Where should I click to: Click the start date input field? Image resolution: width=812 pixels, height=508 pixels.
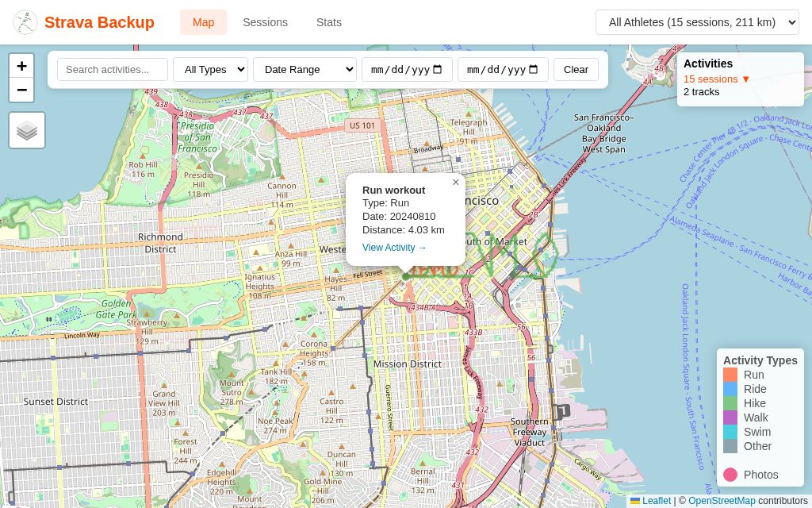pyautogui.click(x=407, y=70)
